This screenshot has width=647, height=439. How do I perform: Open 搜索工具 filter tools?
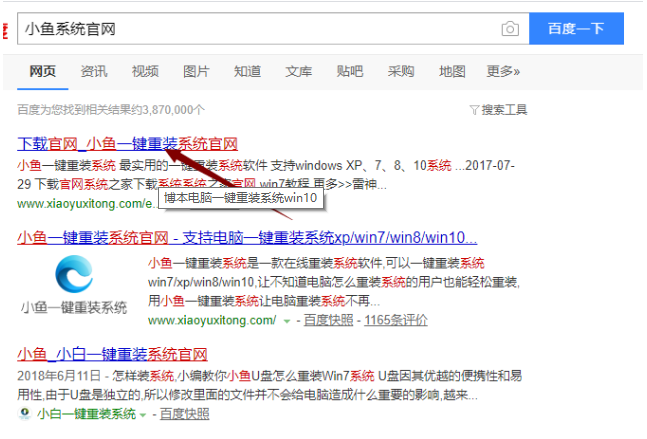(497, 109)
